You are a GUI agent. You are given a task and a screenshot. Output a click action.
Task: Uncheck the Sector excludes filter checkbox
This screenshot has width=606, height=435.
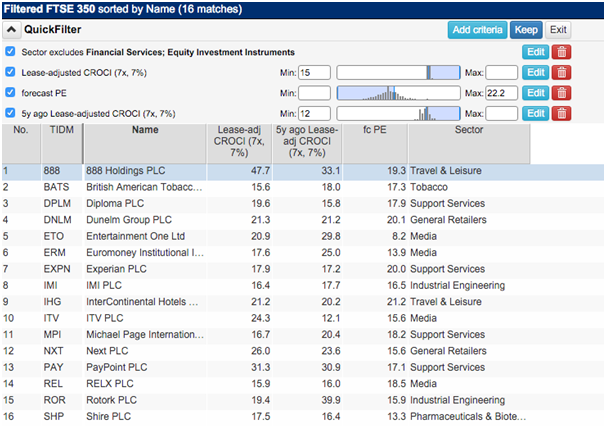tap(10, 51)
